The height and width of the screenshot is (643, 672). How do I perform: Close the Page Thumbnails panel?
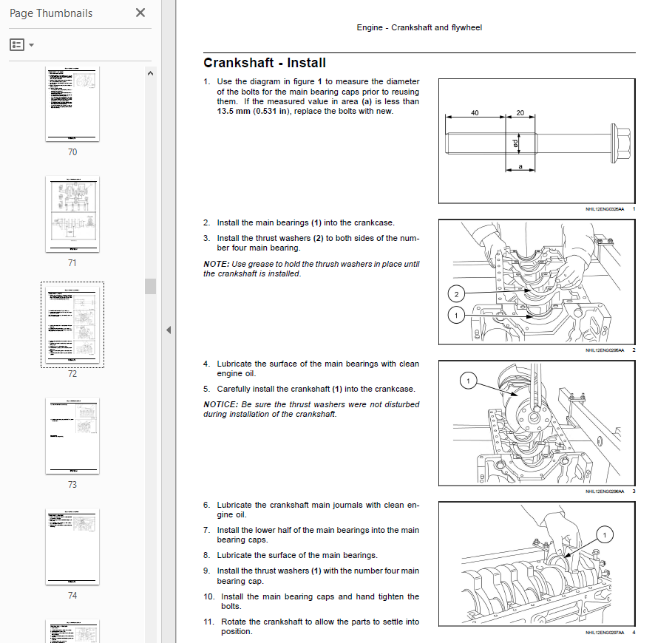140,13
